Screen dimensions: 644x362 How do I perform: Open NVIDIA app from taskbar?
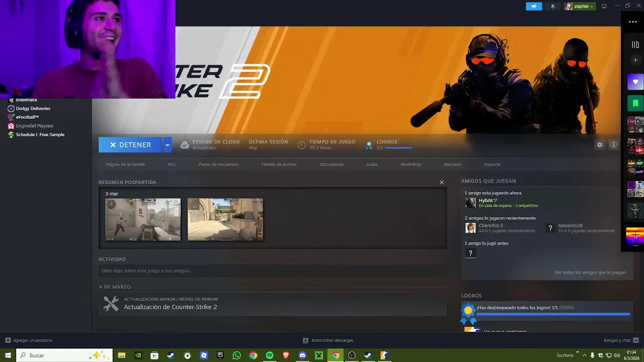point(138,355)
